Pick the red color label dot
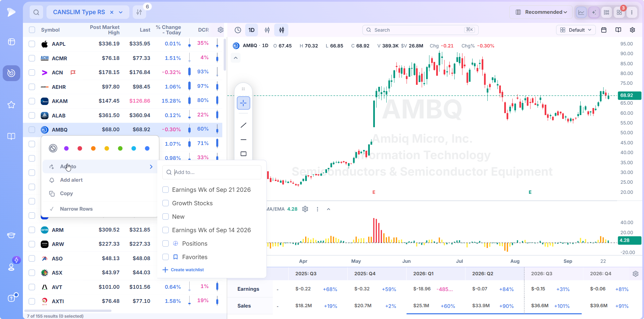This screenshot has height=319, width=644. tap(80, 148)
